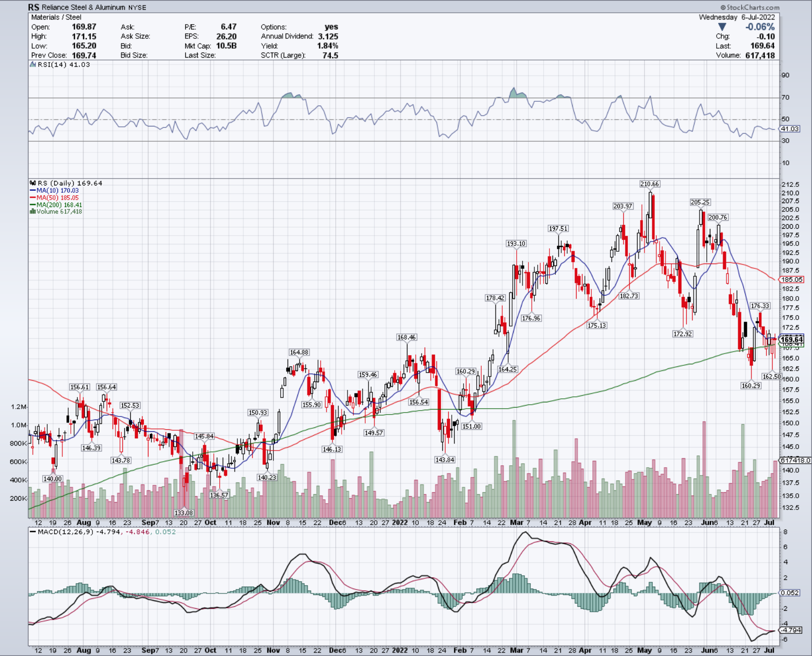Click the 203.97 high price label
The image size is (812, 656).
tap(623, 206)
